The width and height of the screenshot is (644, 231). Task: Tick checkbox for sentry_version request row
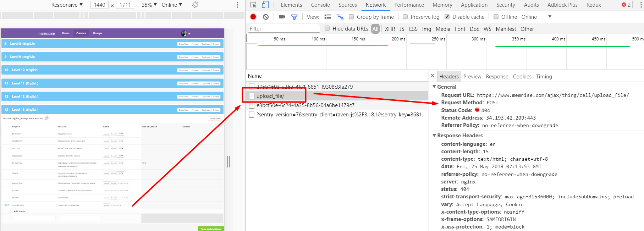pos(252,114)
